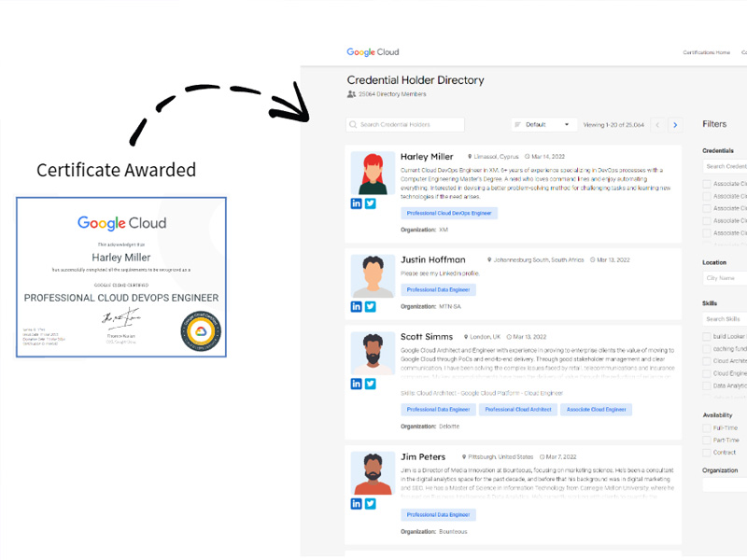
Task: Focus the Search Credential Holders field
Action: (405, 125)
